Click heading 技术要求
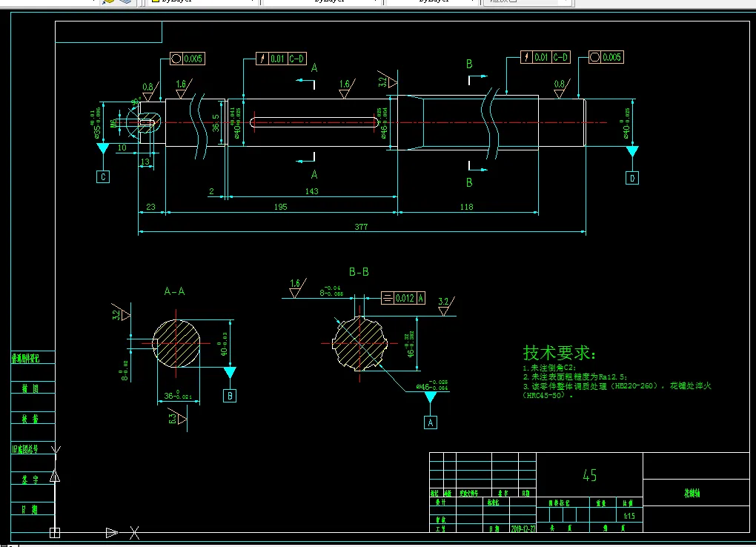 (x=560, y=353)
